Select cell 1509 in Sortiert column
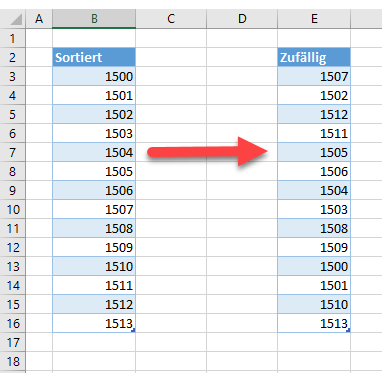 pos(94,247)
